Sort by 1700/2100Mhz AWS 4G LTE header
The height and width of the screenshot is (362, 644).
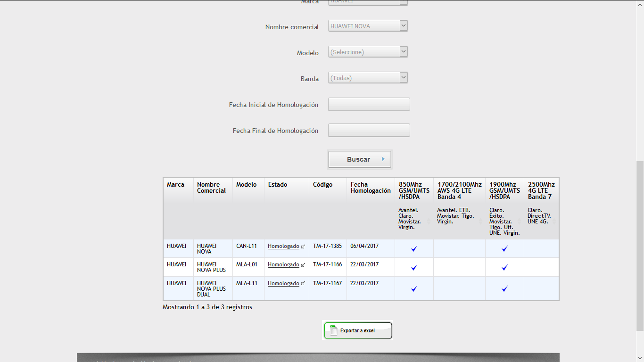pyautogui.click(x=460, y=208)
